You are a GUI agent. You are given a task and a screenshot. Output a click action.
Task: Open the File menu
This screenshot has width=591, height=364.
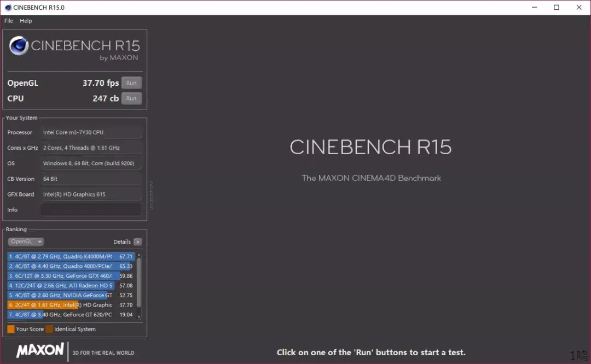click(9, 21)
